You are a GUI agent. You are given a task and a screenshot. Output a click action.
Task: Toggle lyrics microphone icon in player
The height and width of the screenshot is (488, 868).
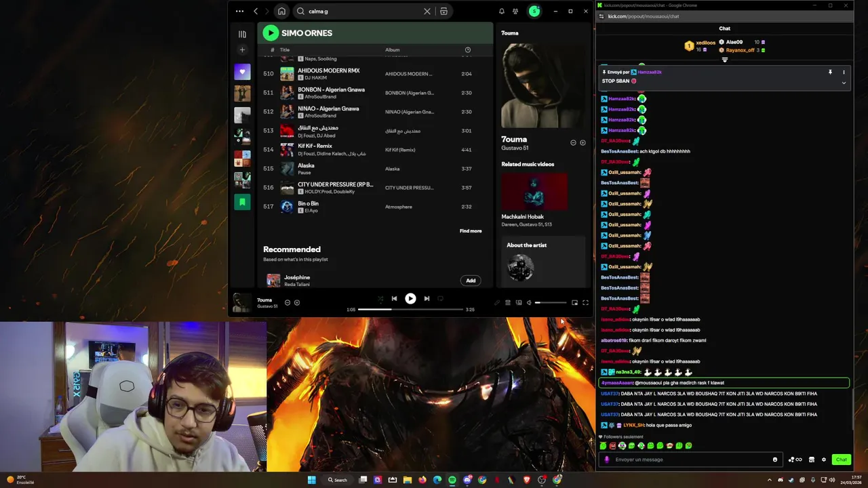point(496,303)
